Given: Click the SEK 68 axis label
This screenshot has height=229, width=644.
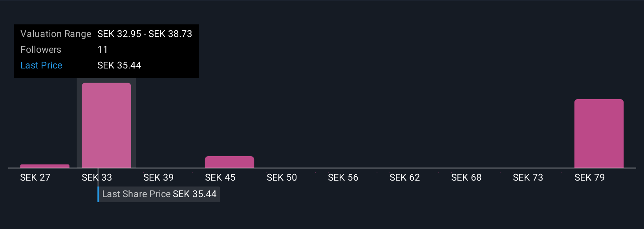Looking at the screenshot, I should 466,177.
